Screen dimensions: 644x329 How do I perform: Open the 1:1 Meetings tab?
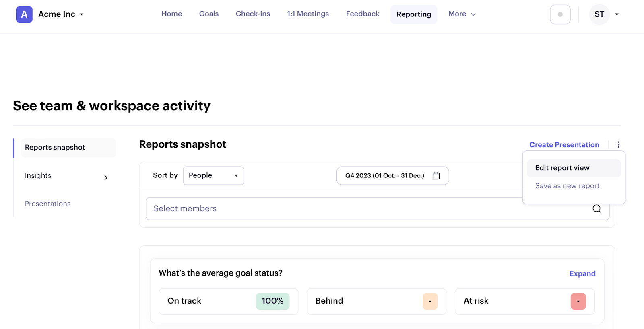308,14
